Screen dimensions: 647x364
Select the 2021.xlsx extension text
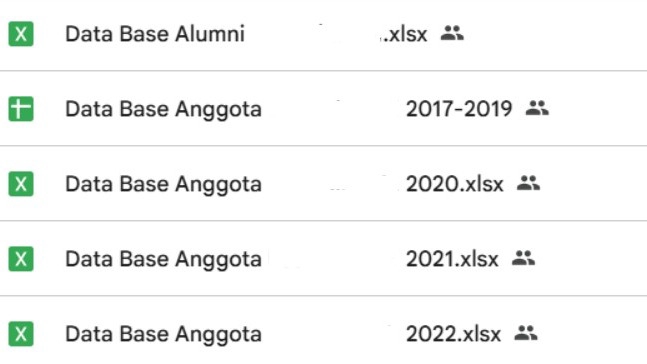coord(452,259)
